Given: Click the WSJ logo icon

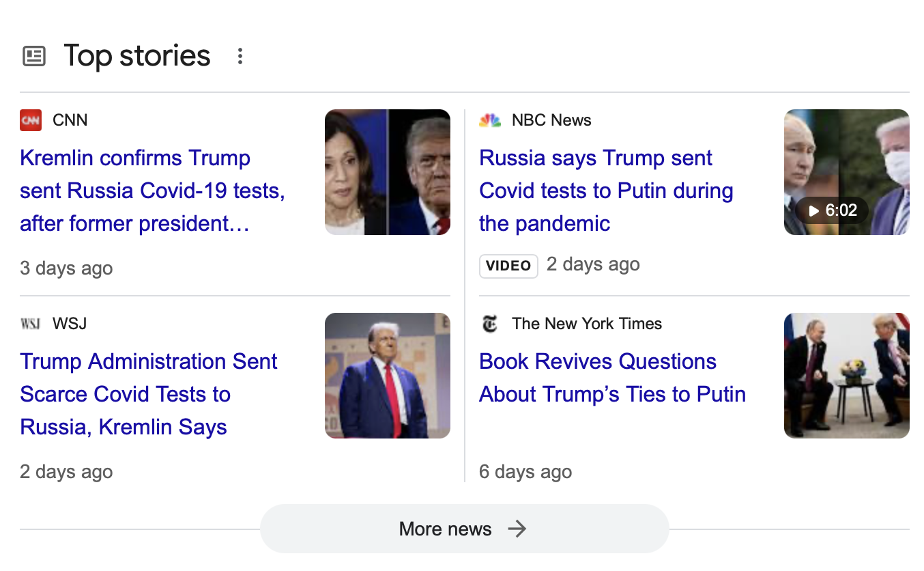Looking at the screenshot, I should (31, 324).
